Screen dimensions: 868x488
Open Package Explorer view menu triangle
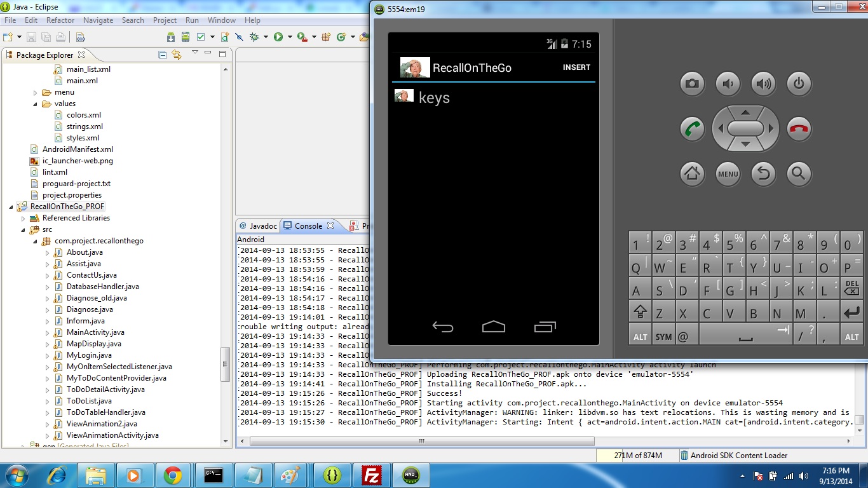tap(195, 52)
